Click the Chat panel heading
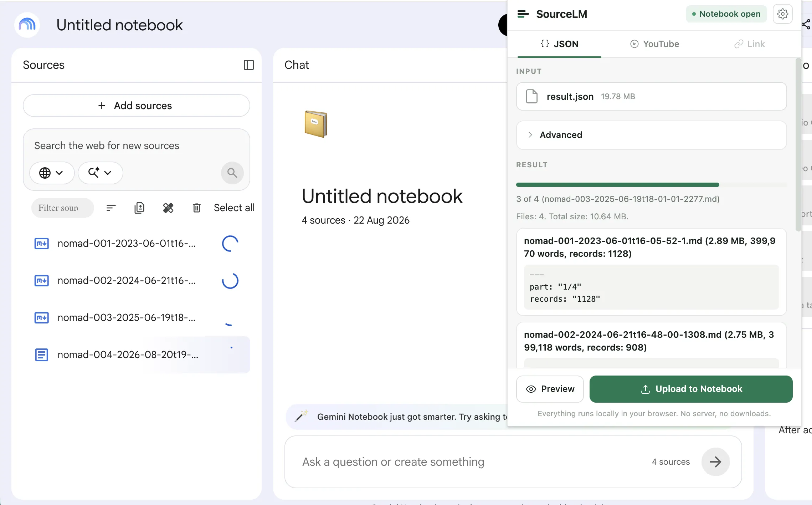 point(297,65)
